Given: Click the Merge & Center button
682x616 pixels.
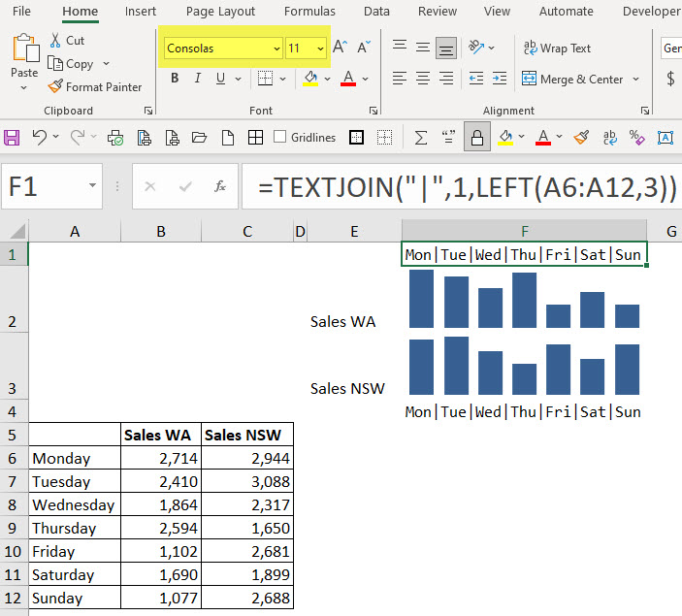Looking at the screenshot, I should click(572, 79).
